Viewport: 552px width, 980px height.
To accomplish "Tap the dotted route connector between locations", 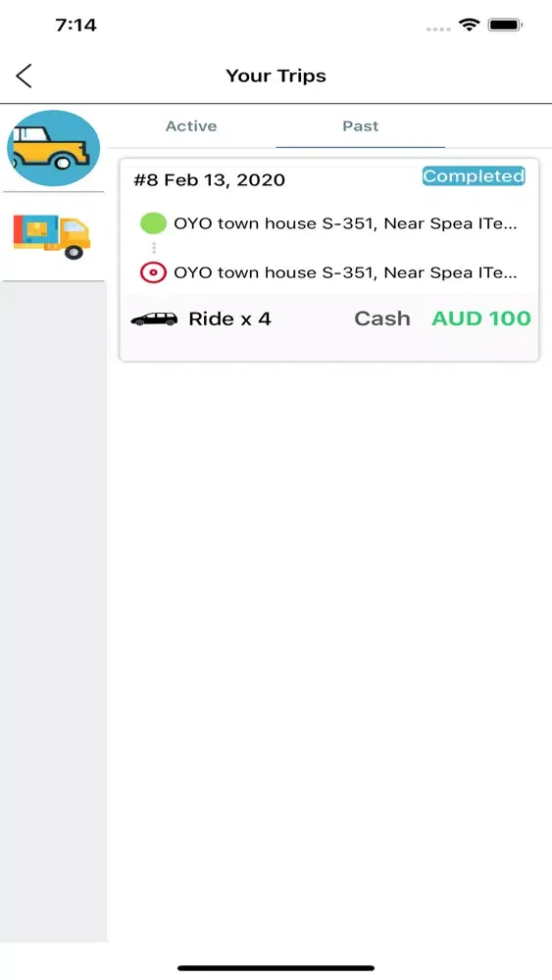I will pos(154,248).
